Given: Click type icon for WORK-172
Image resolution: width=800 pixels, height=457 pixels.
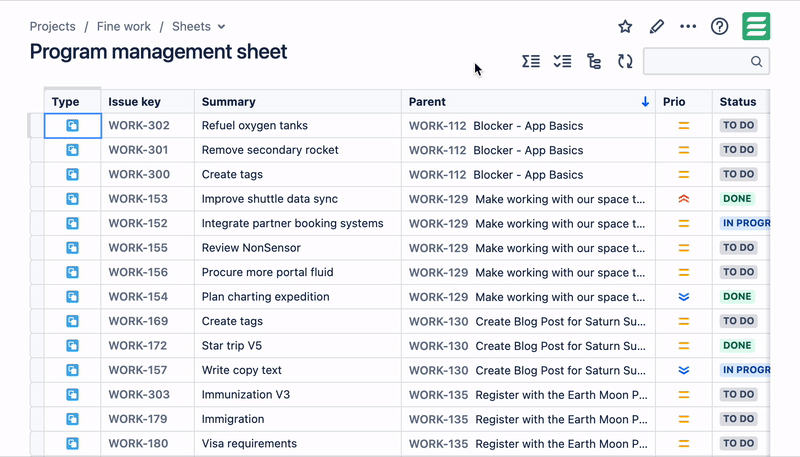Looking at the screenshot, I should 72,346.
